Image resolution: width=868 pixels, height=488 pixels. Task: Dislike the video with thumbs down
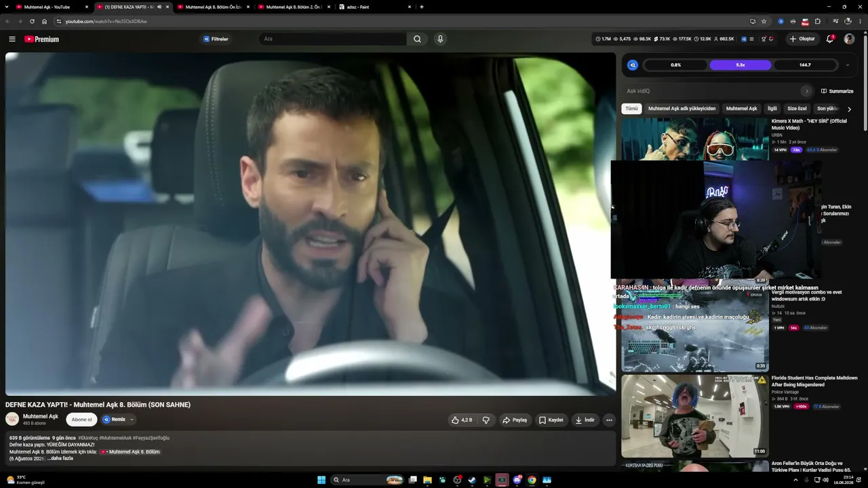pos(486,420)
